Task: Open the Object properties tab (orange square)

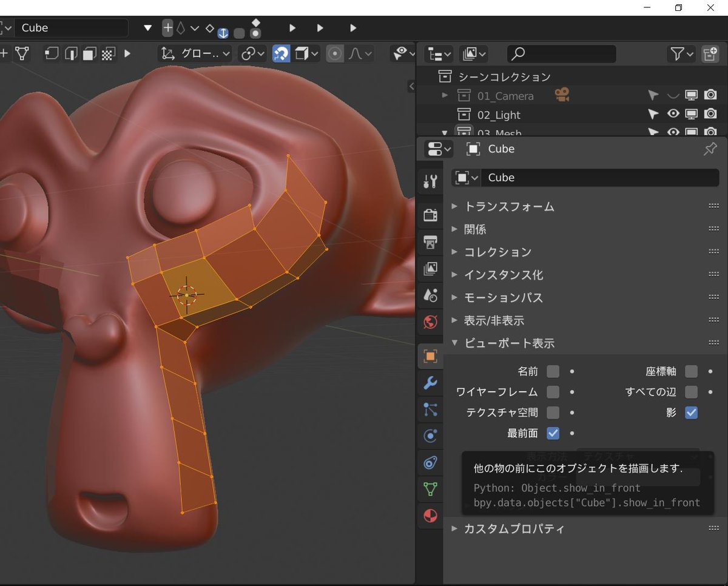Action: pos(430,356)
